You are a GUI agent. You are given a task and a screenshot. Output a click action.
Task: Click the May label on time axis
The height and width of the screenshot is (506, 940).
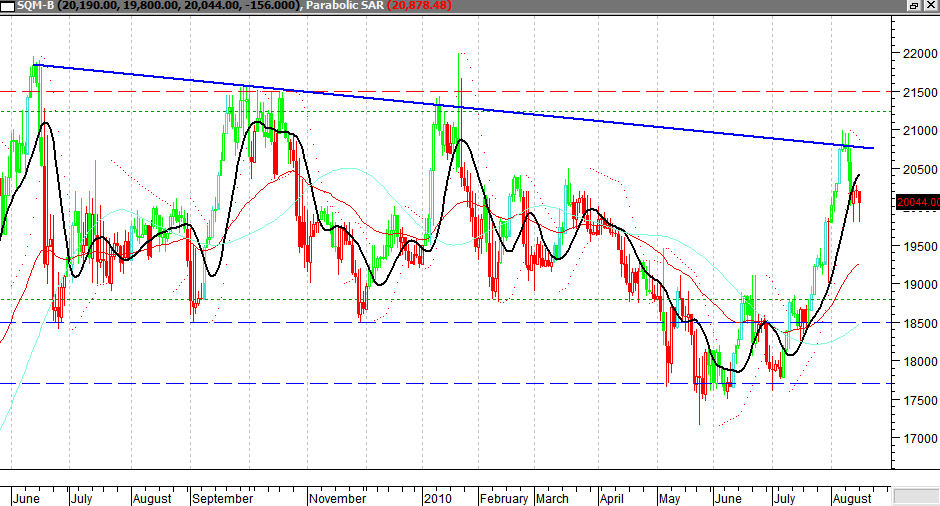pyautogui.click(x=669, y=498)
